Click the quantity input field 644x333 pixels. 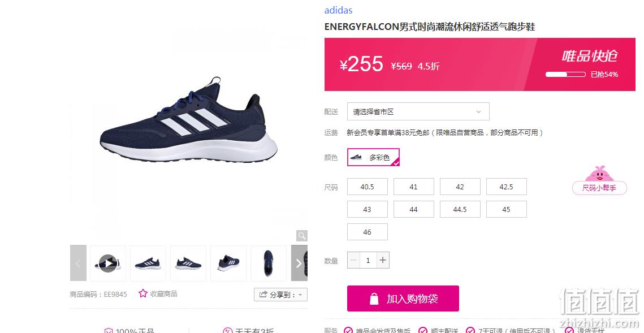click(x=368, y=260)
